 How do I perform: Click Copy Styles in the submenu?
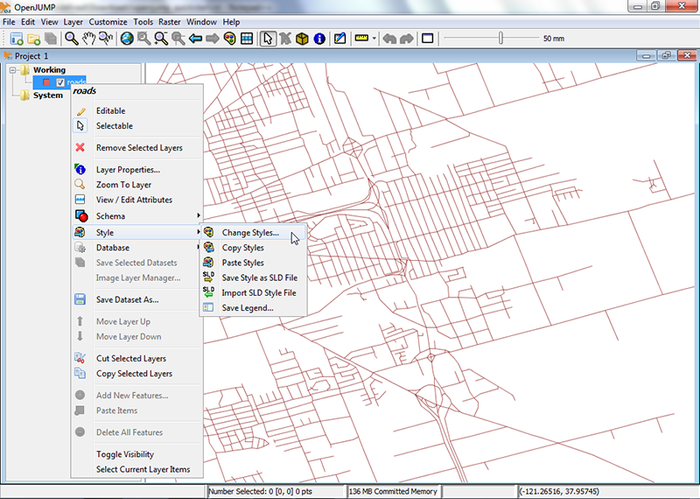coord(253,248)
